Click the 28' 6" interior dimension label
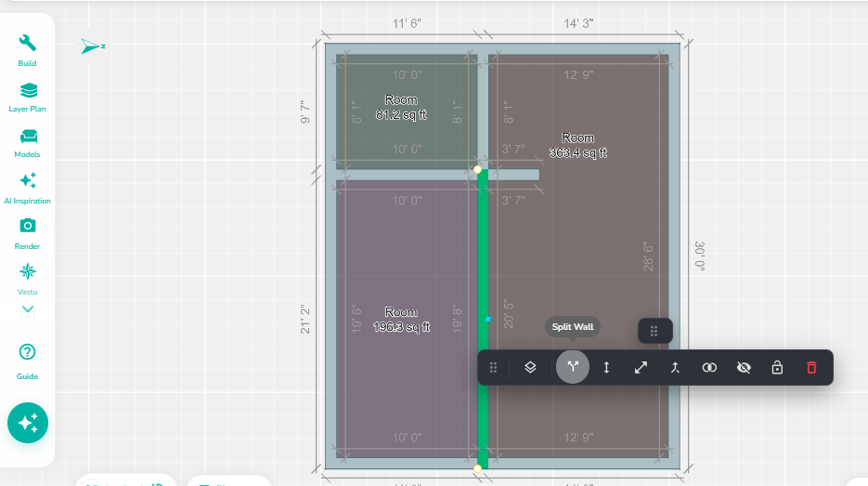Viewport: 868px width, 486px height. 648,256
